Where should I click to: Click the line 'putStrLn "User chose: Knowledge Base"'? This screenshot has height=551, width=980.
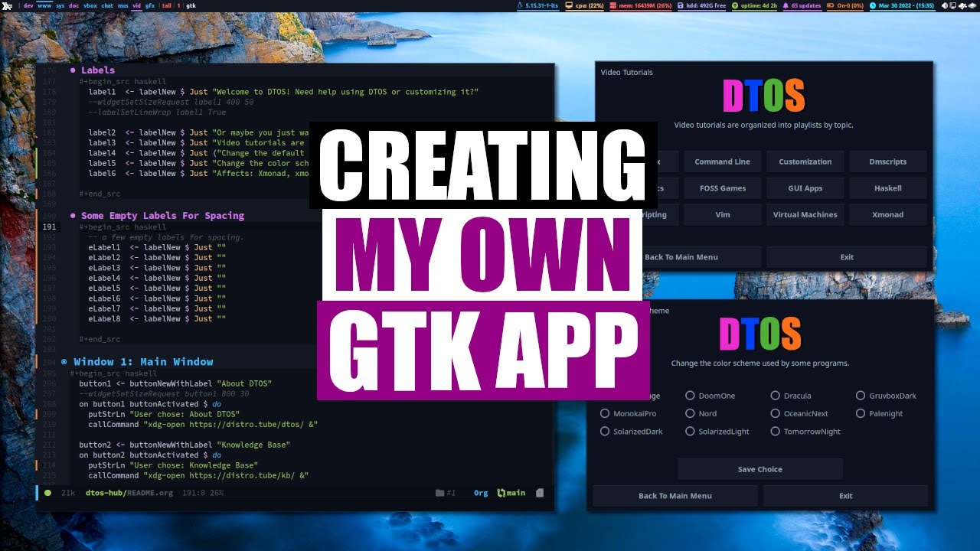(173, 465)
